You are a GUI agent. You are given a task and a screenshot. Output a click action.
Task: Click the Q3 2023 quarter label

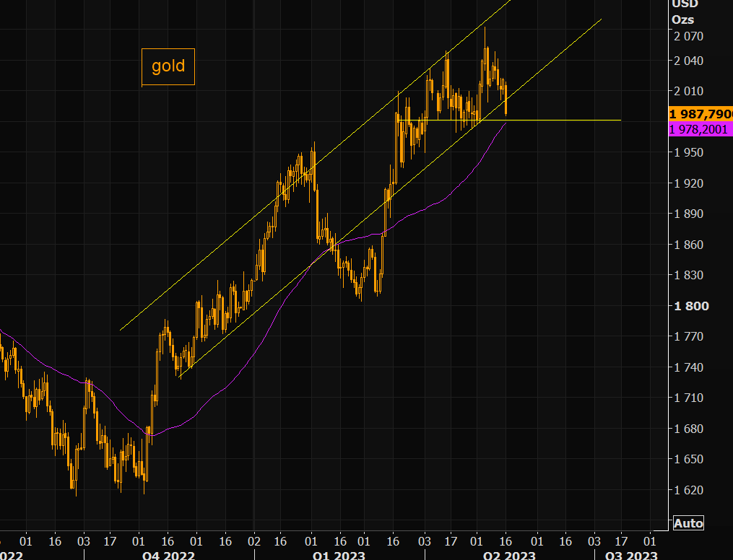pos(631,556)
